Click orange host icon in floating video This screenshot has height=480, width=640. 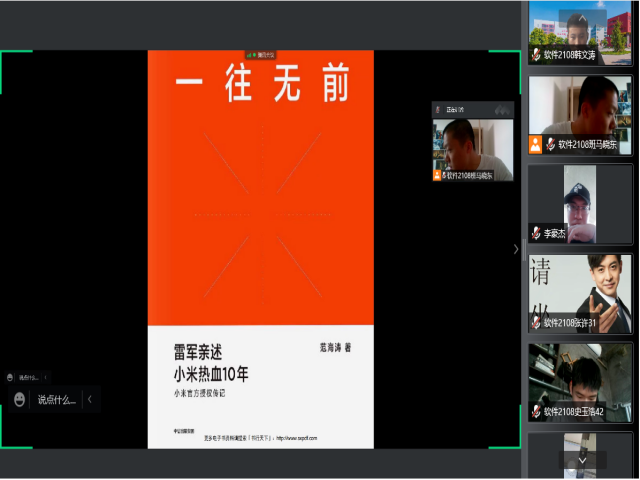(437, 176)
